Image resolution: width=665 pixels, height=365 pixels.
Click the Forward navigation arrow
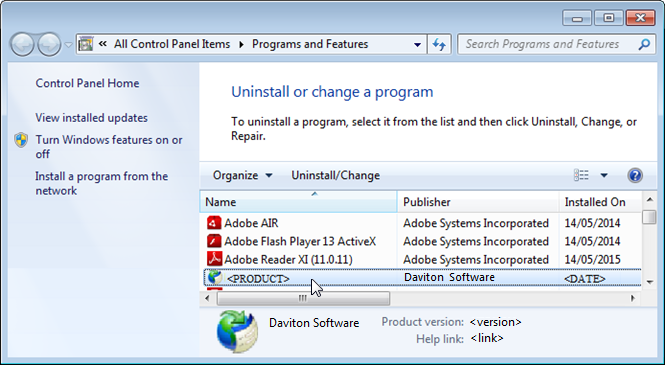click(x=49, y=44)
